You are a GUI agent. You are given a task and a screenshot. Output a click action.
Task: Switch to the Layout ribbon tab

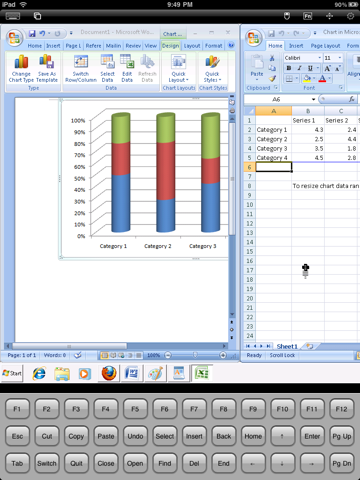[x=192, y=46]
